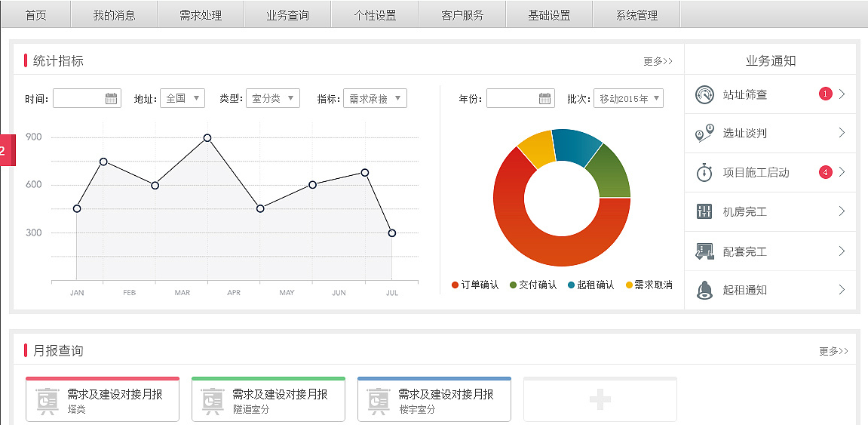The image size is (868, 425).
Task: Open the calendar picker for 年份 field
Action: (x=544, y=98)
